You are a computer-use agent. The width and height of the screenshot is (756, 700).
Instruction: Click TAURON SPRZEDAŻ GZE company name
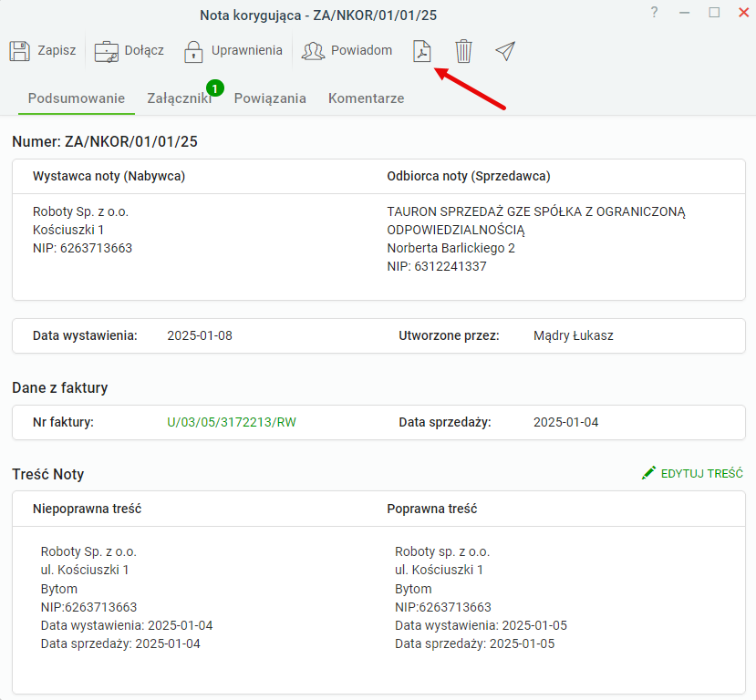click(x=535, y=221)
